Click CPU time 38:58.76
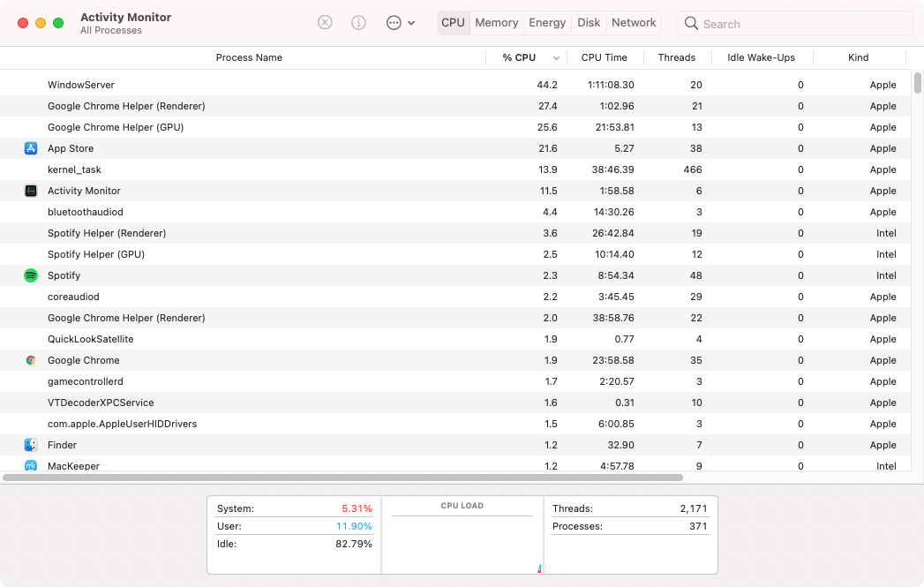This screenshot has width=924, height=587. [x=612, y=319]
